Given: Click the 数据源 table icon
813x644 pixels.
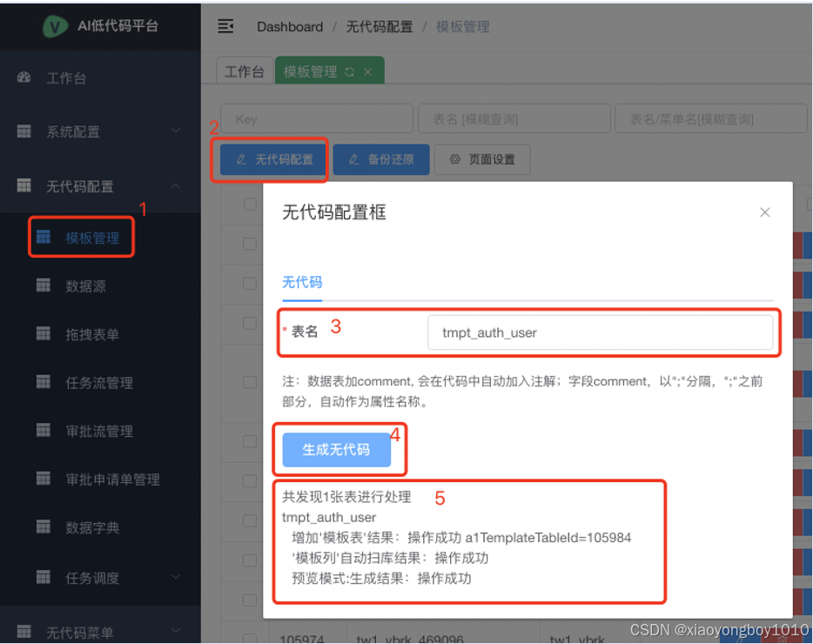Looking at the screenshot, I should pos(43,285).
